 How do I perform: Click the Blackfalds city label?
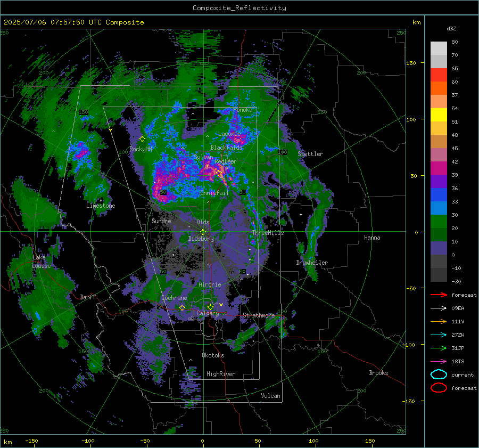coord(226,148)
